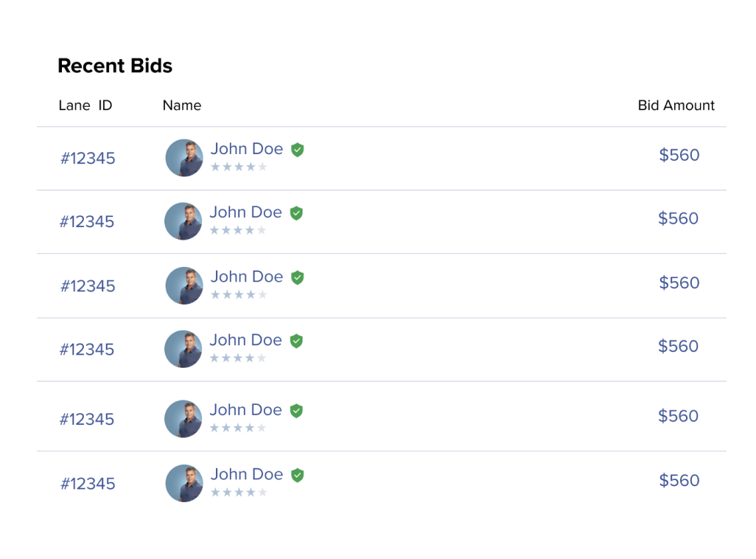Select the profile photo in the last row

tap(184, 483)
